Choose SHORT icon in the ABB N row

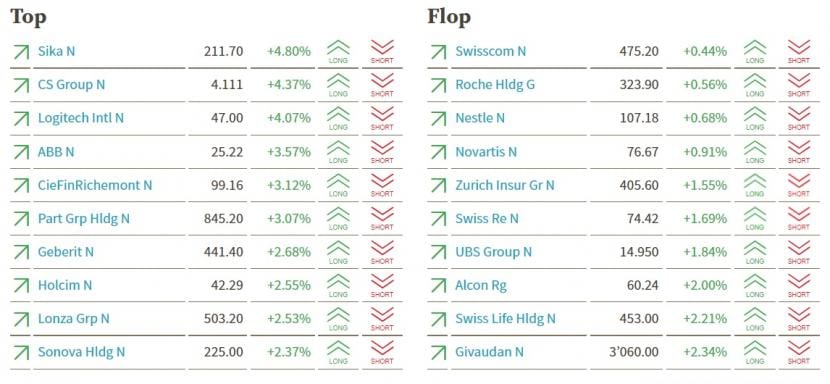point(382,152)
